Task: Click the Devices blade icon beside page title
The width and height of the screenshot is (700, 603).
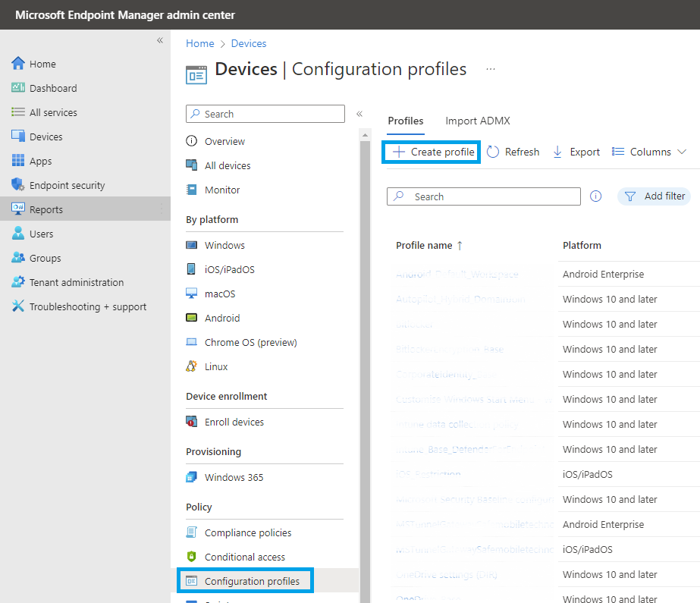Action: tap(196, 74)
